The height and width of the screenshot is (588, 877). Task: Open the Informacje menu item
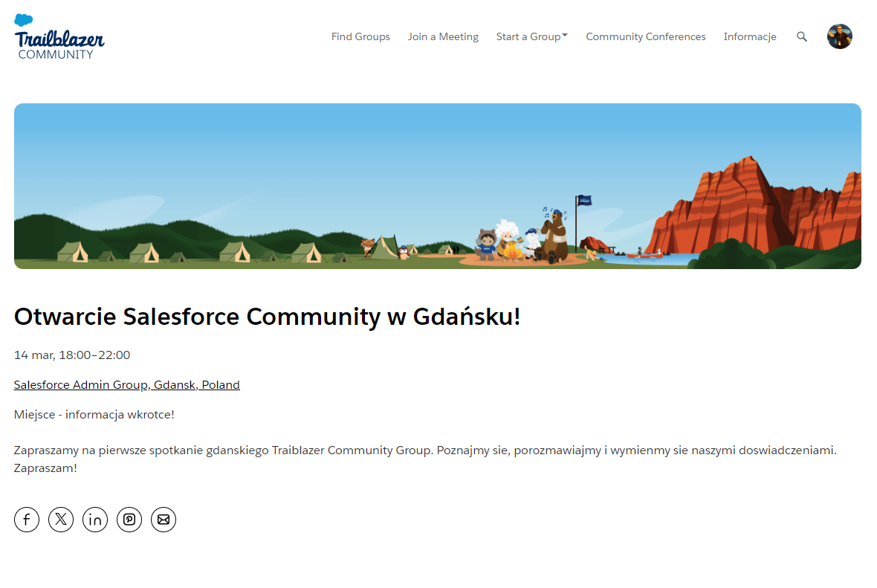(x=749, y=36)
